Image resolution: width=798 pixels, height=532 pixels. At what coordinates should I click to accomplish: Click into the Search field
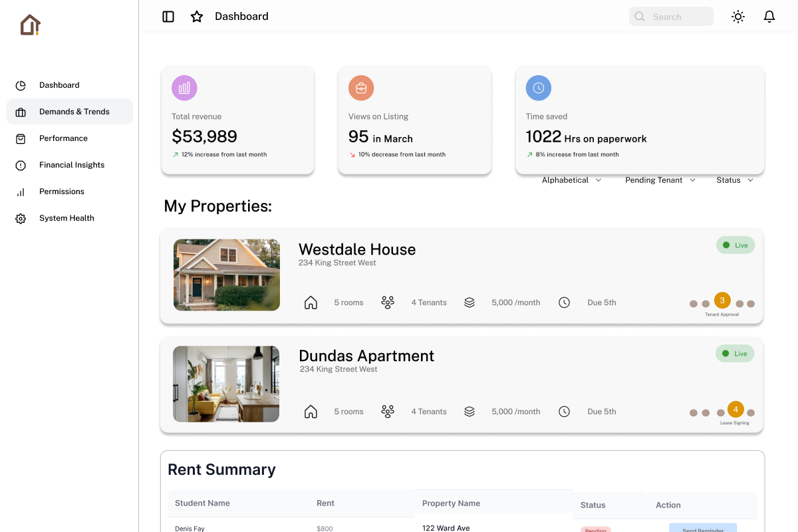[x=672, y=17]
